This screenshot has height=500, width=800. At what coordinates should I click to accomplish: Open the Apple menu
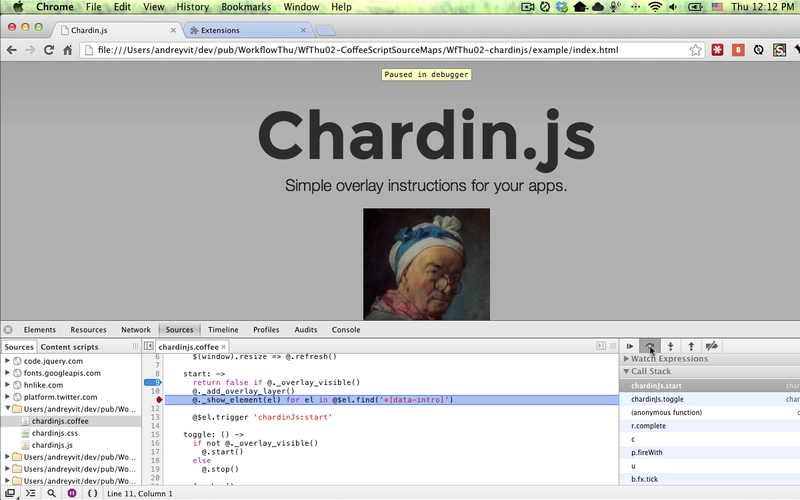(18, 7)
